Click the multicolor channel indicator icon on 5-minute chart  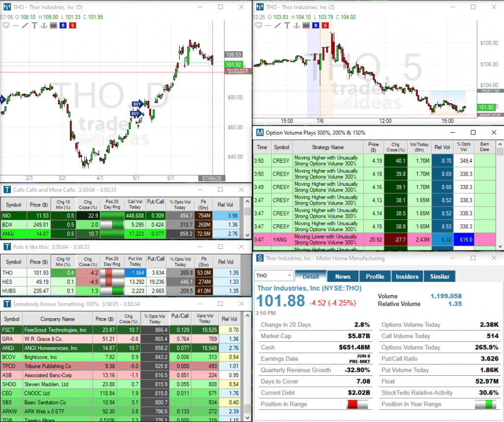(306, 26)
